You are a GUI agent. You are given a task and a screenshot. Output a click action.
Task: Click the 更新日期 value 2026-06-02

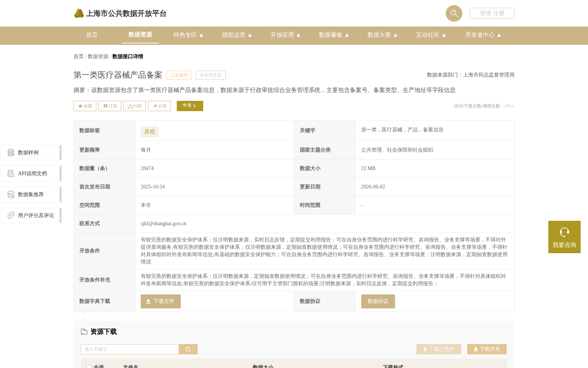click(x=373, y=187)
